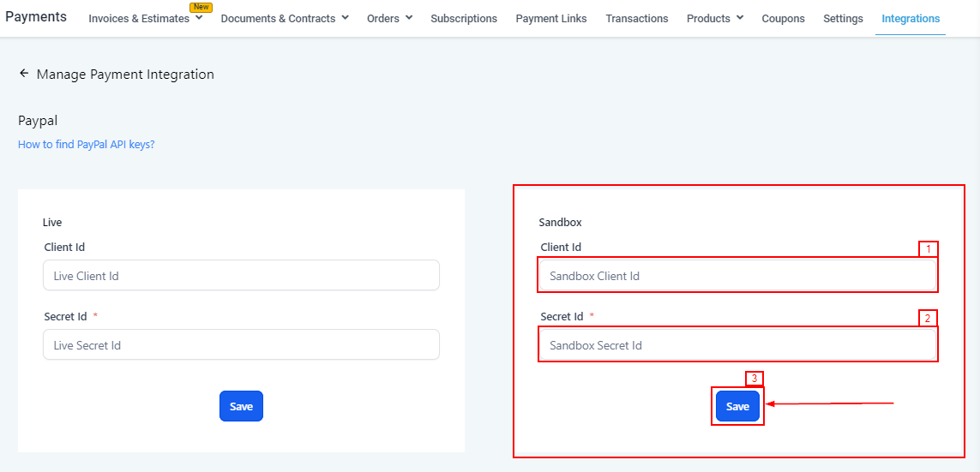Viewport: 980px width, 472px height.
Task: Open the How to find PayPal API keys link
Action: click(87, 145)
